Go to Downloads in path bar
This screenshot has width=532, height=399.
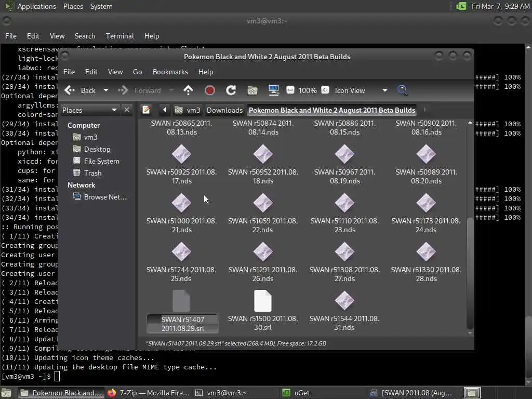[224, 110]
